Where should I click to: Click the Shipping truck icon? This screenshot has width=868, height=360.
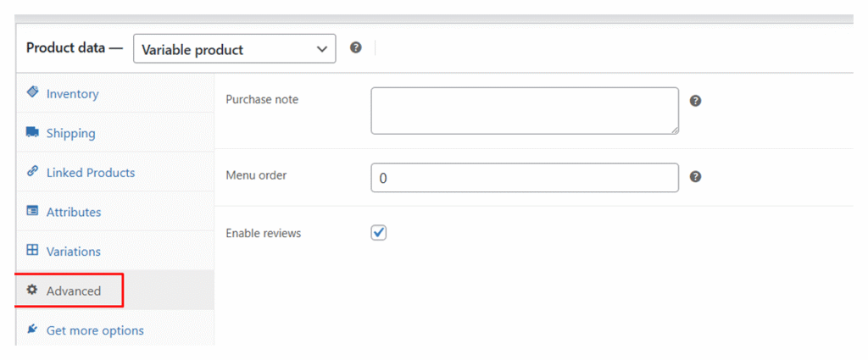(x=32, y=132)
